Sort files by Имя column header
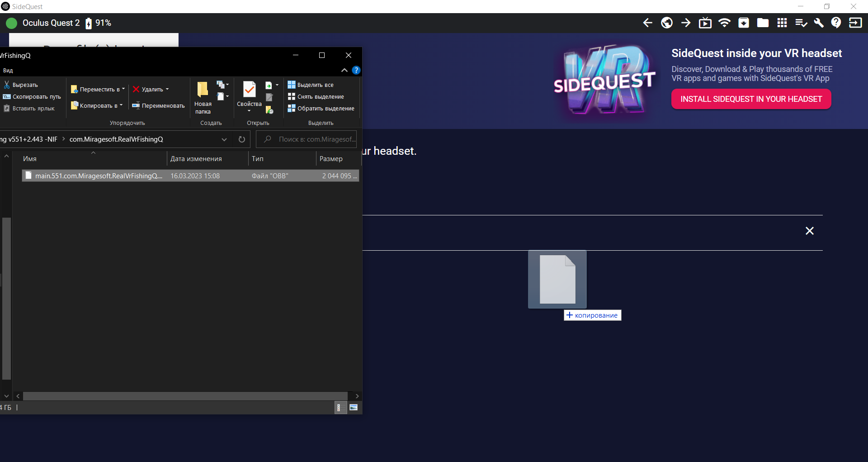This screenshot has width=868, height=462. point(94,159)
